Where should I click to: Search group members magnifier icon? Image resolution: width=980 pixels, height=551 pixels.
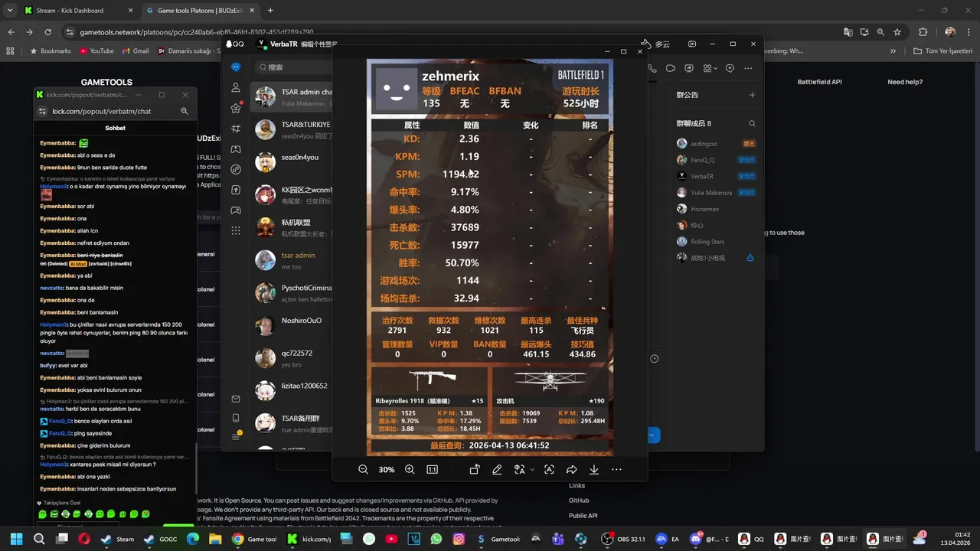pos(752,123)
